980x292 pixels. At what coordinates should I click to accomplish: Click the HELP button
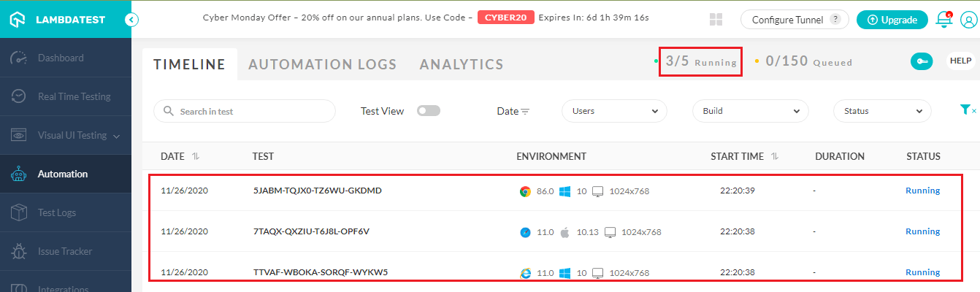[x=961, y=61]
